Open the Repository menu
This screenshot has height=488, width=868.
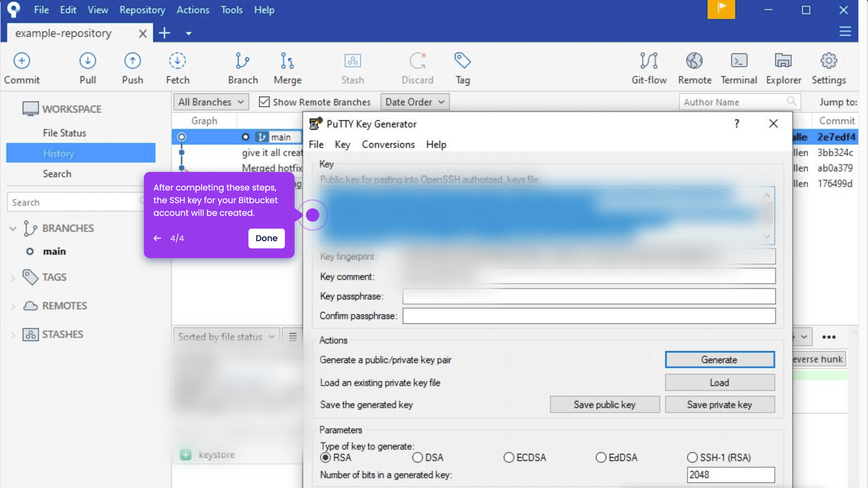pos(142,10)
